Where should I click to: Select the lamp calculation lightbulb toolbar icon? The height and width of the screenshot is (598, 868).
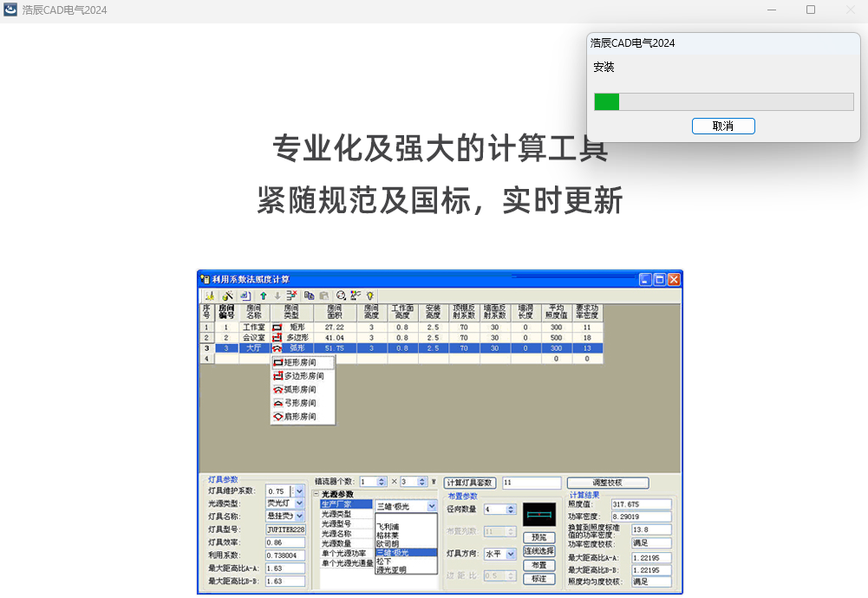(x=371, y=296)
